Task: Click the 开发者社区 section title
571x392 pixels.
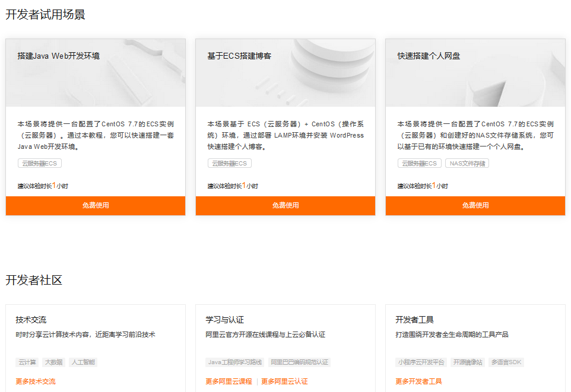Action: click(34, 281)
